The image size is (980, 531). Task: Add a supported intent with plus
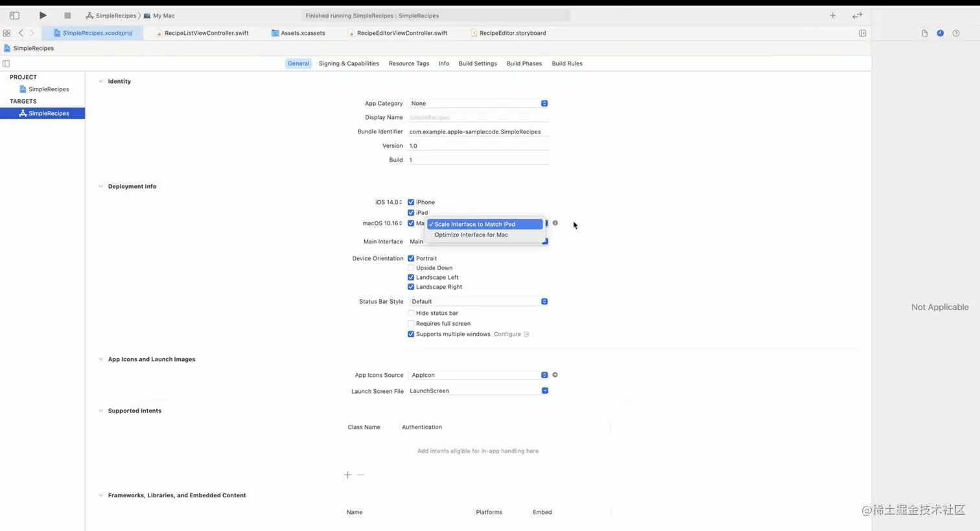(x=347, y=475)
